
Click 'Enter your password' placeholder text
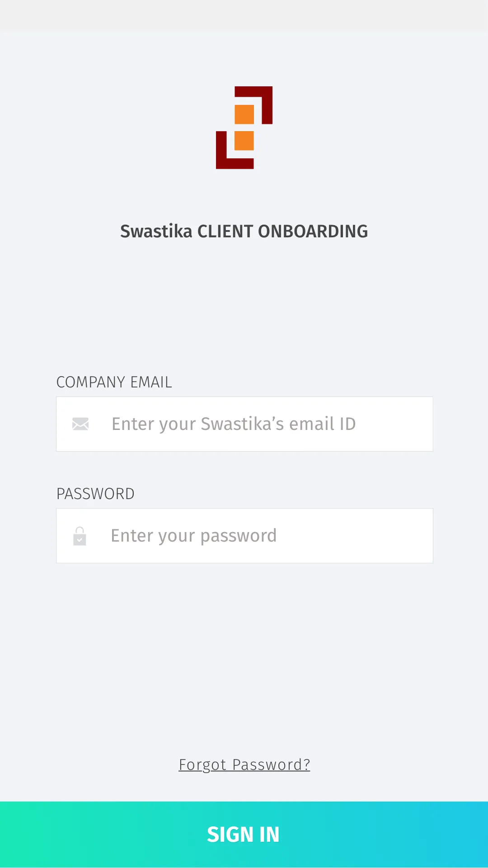193,536
